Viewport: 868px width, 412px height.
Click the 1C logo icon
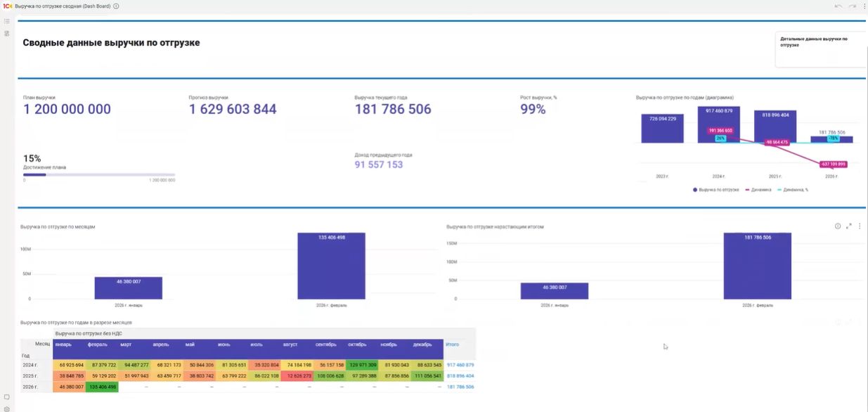click(x=8, y=6)
